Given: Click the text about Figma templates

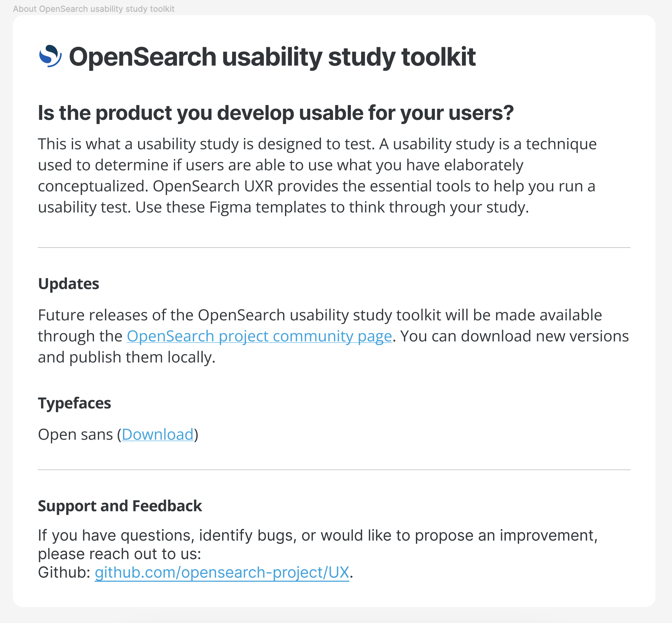Looking at the screenshot, I should (x=332, y=207).
